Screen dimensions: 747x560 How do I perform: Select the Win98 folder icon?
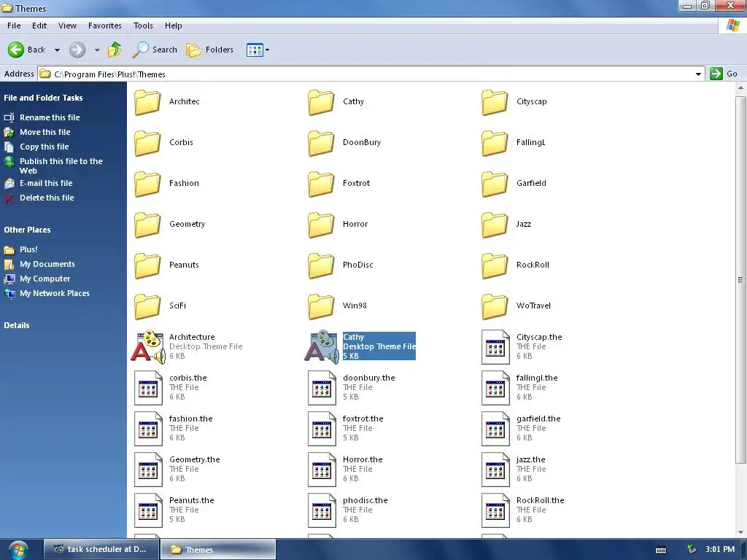321,306
